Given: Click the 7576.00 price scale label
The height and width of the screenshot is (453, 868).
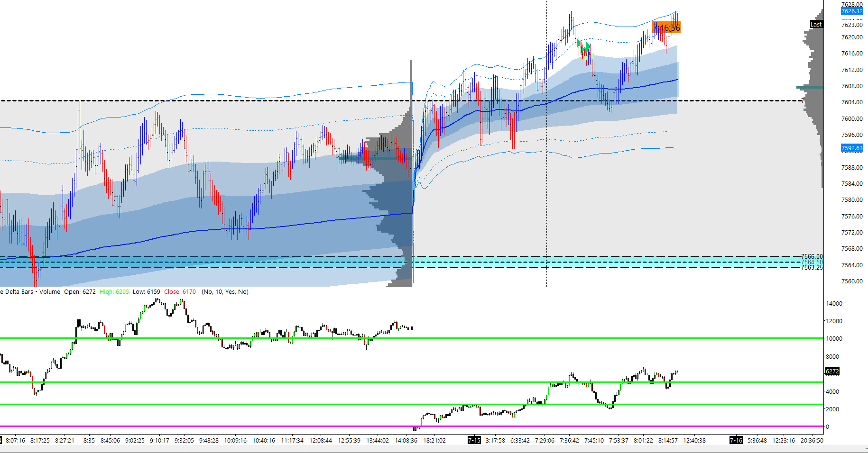Looking at the screenshot, I should (x=852, y=217).
